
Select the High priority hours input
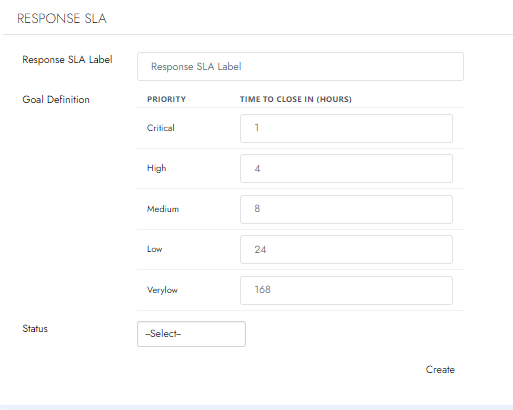click(x=346, y=168)
